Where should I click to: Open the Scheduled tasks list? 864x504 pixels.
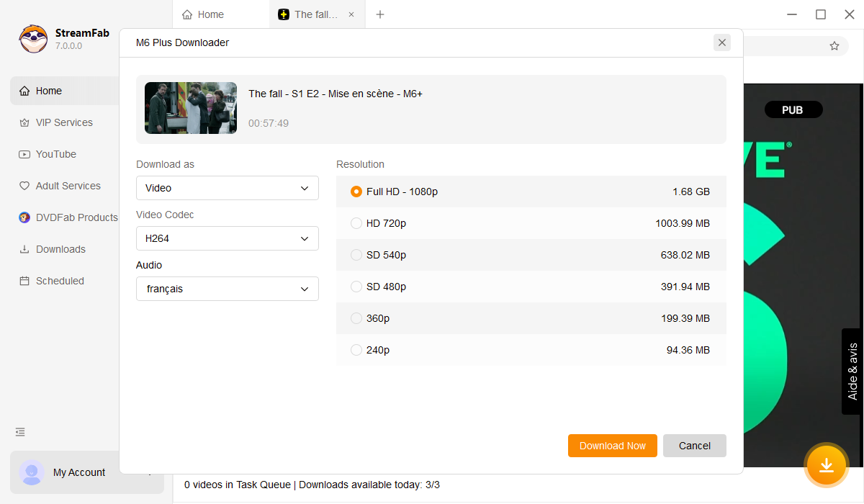click(60, 281)
